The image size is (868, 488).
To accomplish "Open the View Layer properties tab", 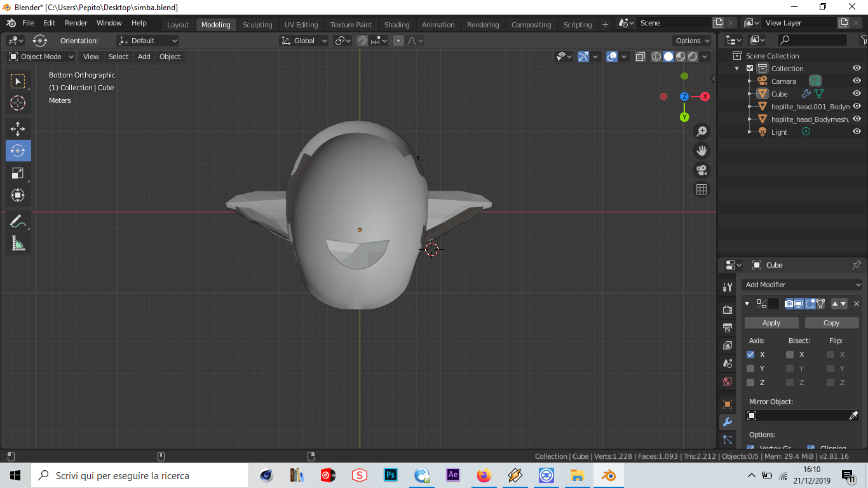I will click(x=728, y=346).
